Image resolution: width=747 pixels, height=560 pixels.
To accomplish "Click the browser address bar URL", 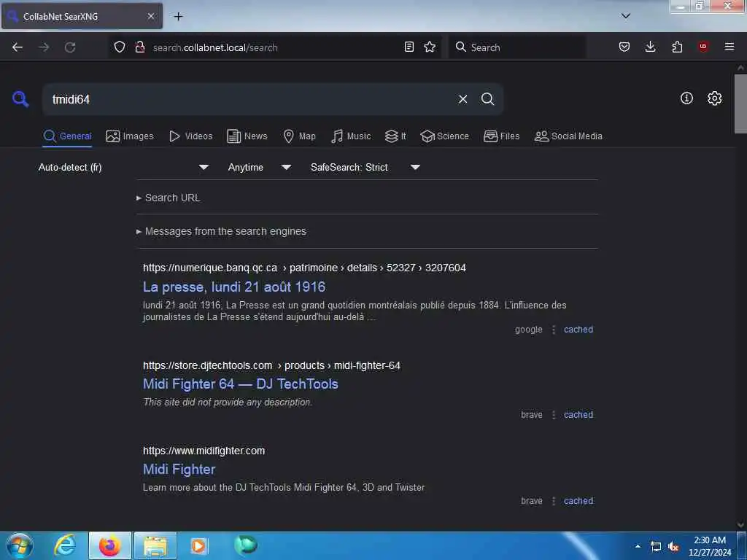I will (215, 47).
